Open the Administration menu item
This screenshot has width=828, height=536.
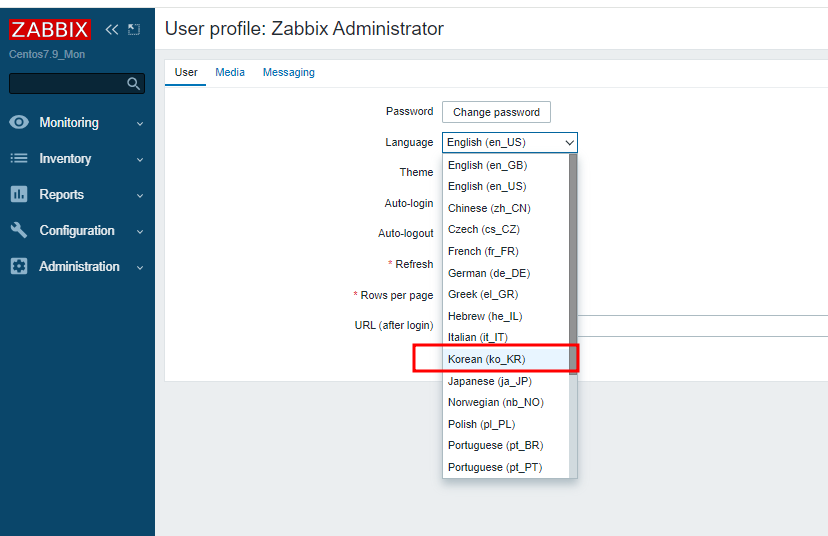click(x=77, y=266)
